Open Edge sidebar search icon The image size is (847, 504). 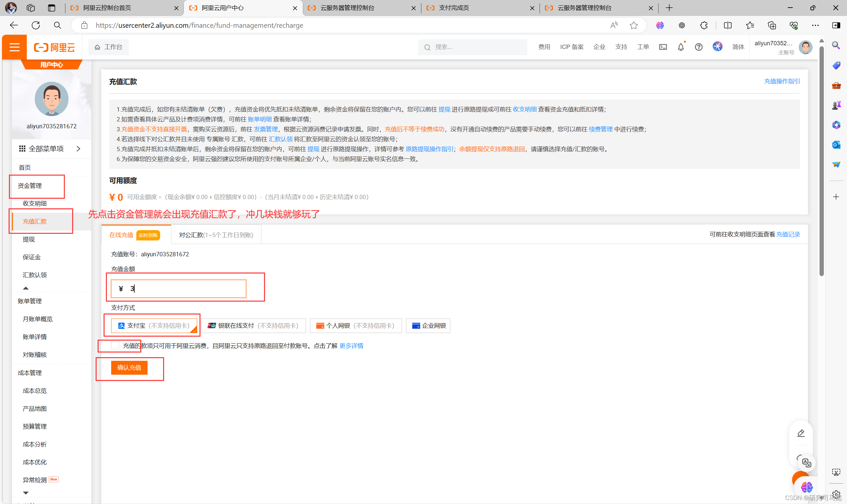[836, 46]
